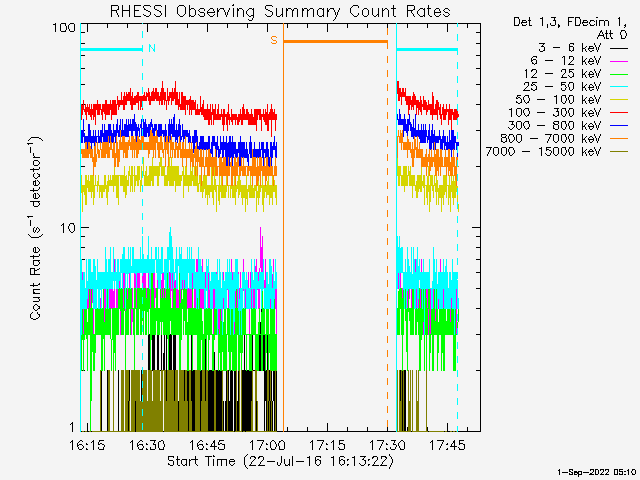Screen dimensions: 640x480
Task: Click the y-axis tick label '1'
Action: point(72,427)
